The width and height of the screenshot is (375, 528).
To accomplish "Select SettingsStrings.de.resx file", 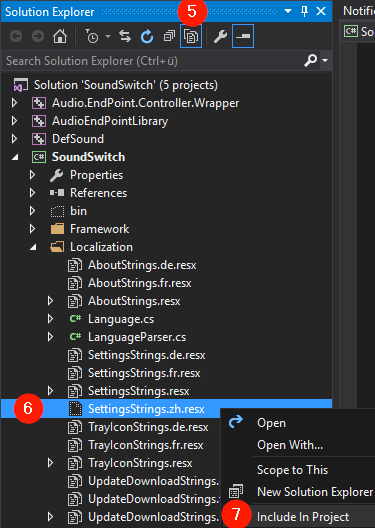I will tap(146, 355).
